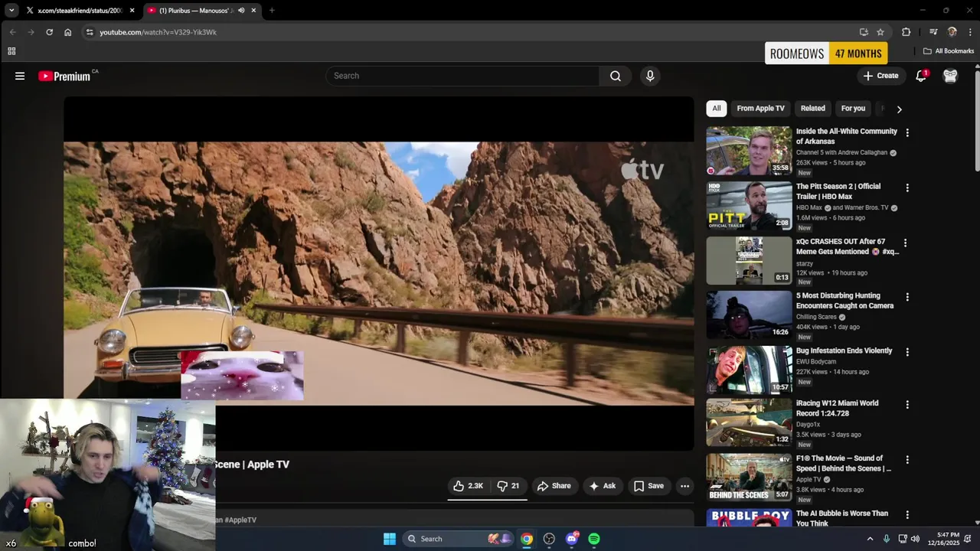Select the Related filter chip
Viewport: 980px width, 551px height.
812,109
